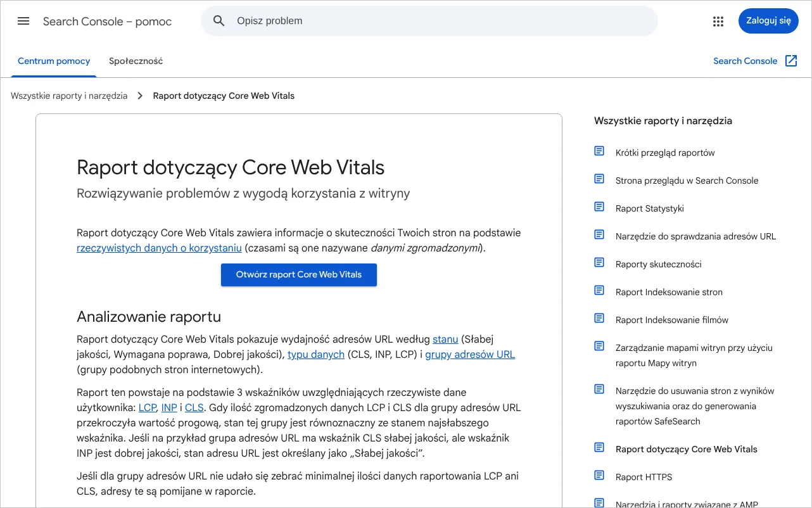Open Strona przeglądu w Search Console article

pos(687,181)
